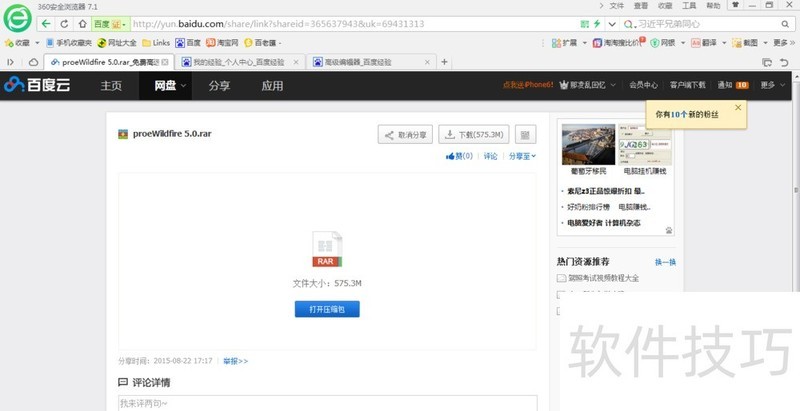Image resolution: width=800 pixels, height=411 pixels.
Task: Click the 百度云 logo
Action: pos(37,85)
